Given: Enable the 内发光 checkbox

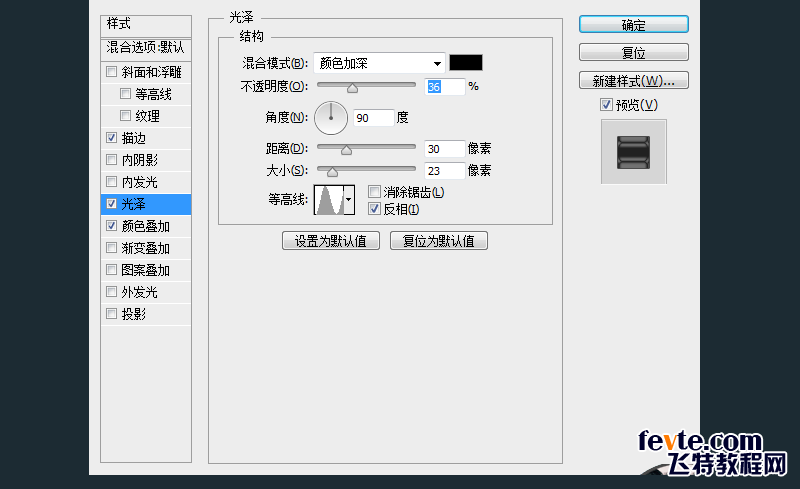Looking at the screenshot, I should pyautogui.click(x=111, y=181).
